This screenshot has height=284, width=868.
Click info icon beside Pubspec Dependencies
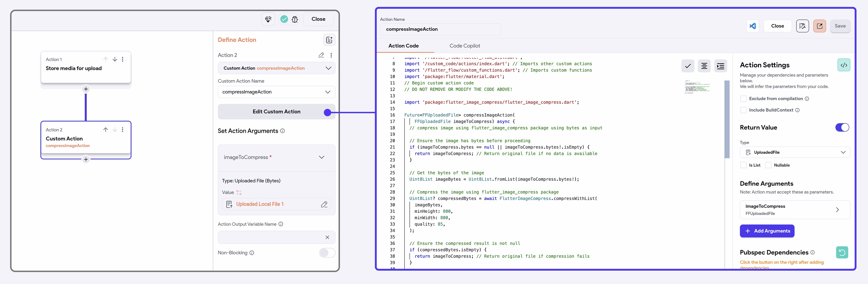[x=812, y=252]
